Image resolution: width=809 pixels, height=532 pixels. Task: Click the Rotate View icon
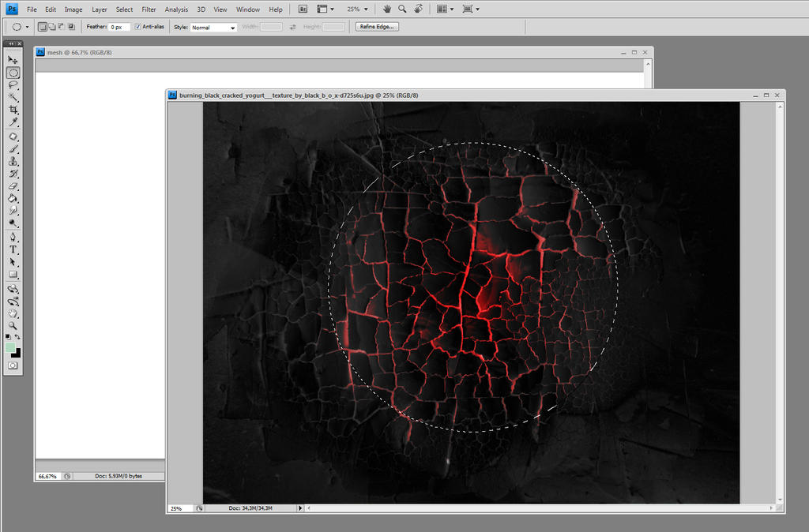pyautogui.click(x=419, y=9)
